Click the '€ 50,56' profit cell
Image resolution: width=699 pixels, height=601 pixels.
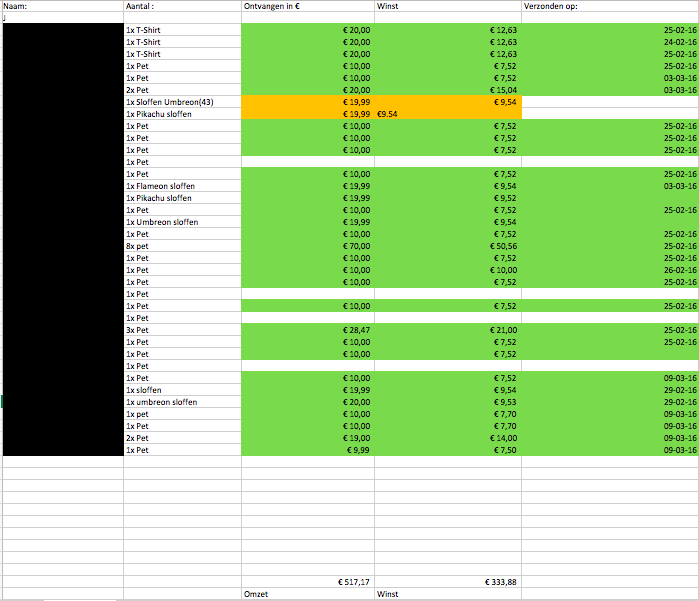(448, 246)
